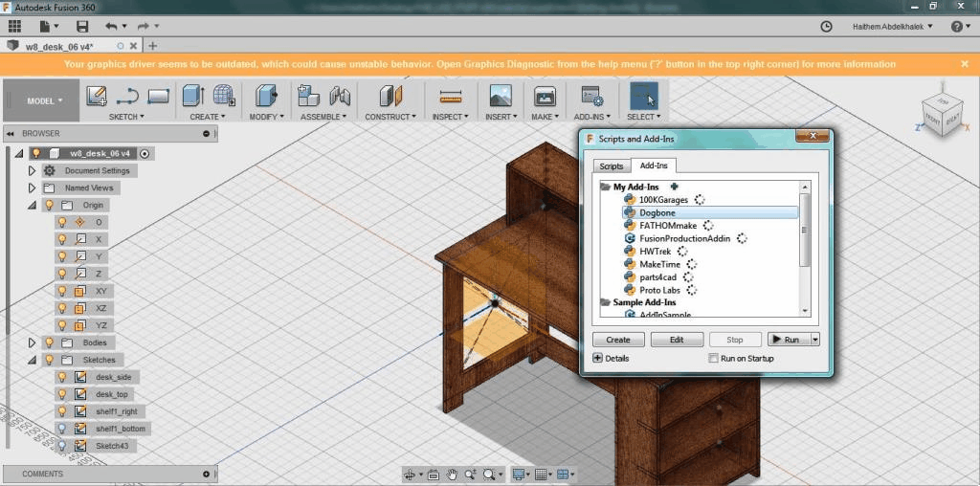Toggle visibility of desk_top sketch
The height and width of the screenshot is (486, 980).
(x=62, y=394)
